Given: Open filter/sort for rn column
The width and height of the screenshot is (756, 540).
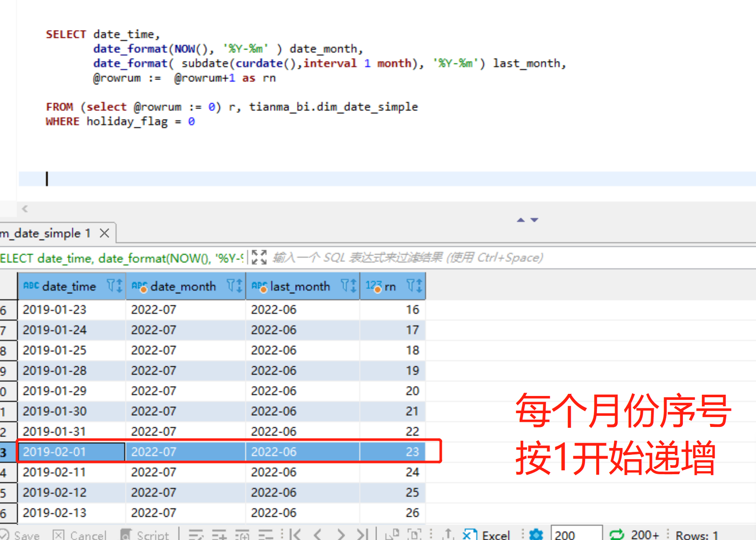Looking at the screenshot, I should [x=415, y=286].
